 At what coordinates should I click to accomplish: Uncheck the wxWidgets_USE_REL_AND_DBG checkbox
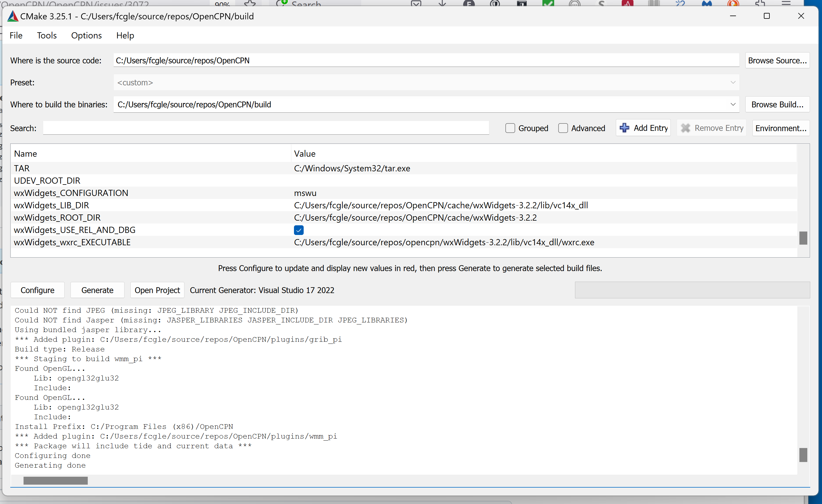pyautogui.click(x=299, y=230)
